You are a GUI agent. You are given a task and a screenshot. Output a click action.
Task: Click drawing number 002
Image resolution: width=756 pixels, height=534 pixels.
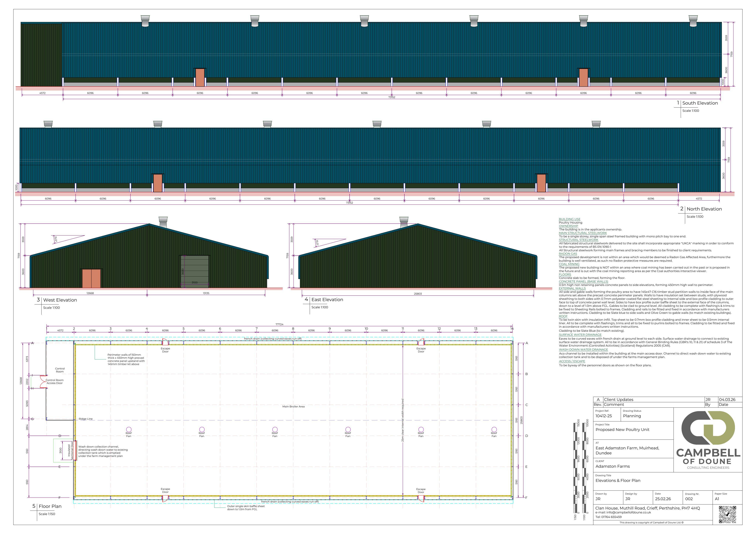coord(689,499)
